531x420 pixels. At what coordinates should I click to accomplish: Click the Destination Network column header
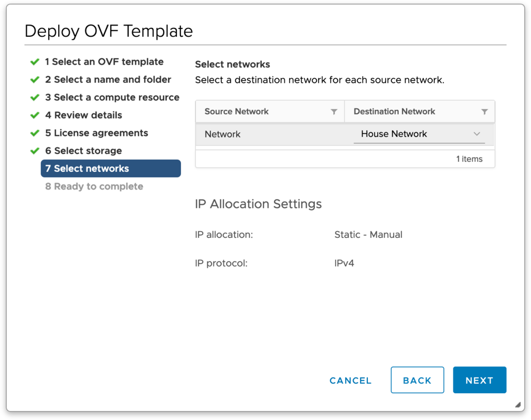(394, 111)
